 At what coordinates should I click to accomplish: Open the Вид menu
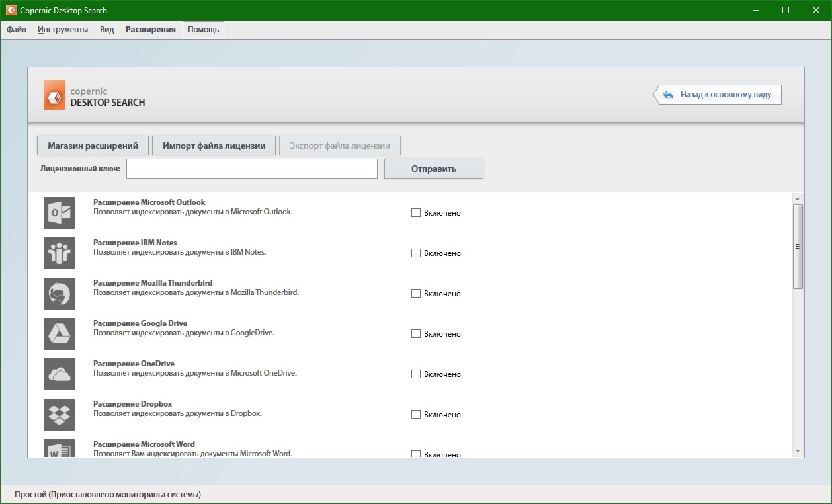[107, 30]
